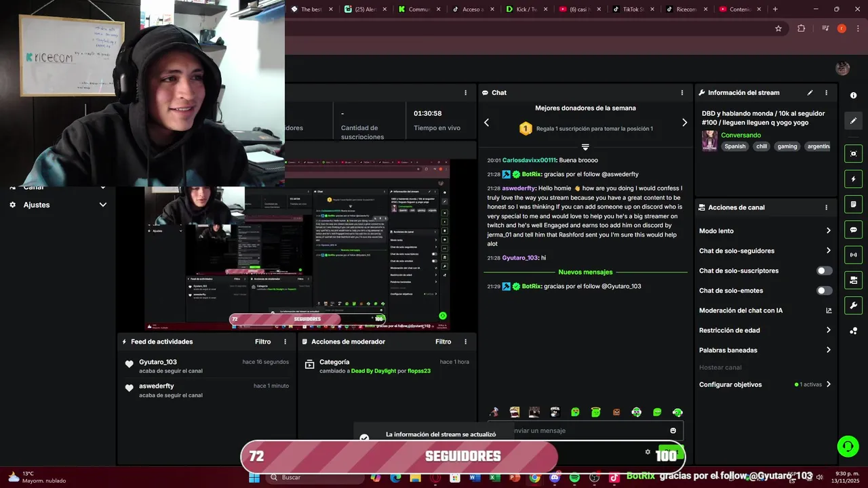This screenshot has height=488, width=868.
Task: Jump to Nuevos mensajes in chat
Action: [585, 272]
